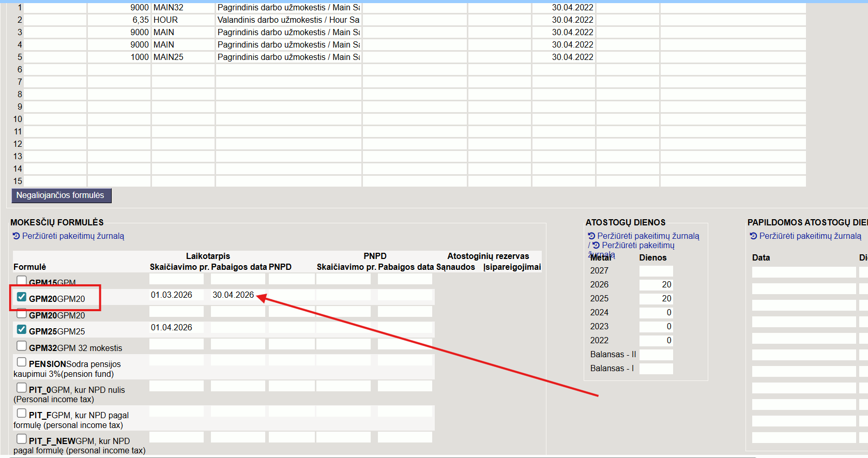Viewport: 868px width, 458px height.
Task: Check the PIT_0 GPM formula checkbox
Action: [22, 388]
